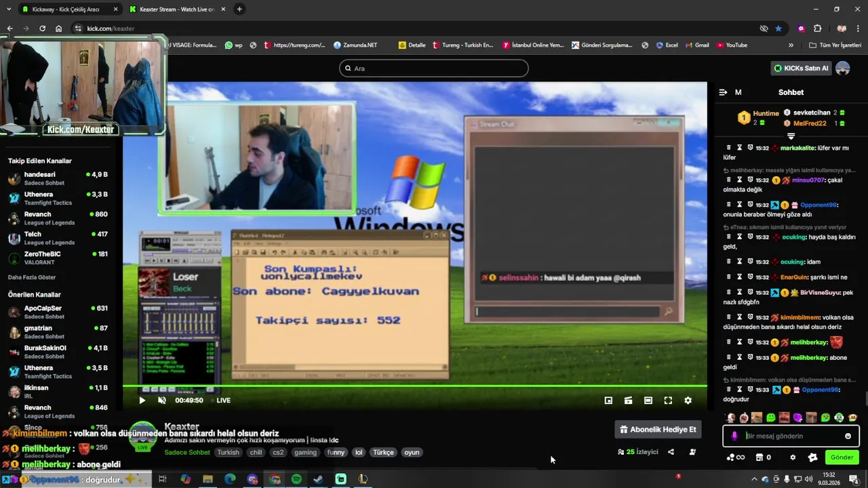Open Tüm Yer İşaretleri folder
This screenshot has height=488, width=868.
(835, 45)
